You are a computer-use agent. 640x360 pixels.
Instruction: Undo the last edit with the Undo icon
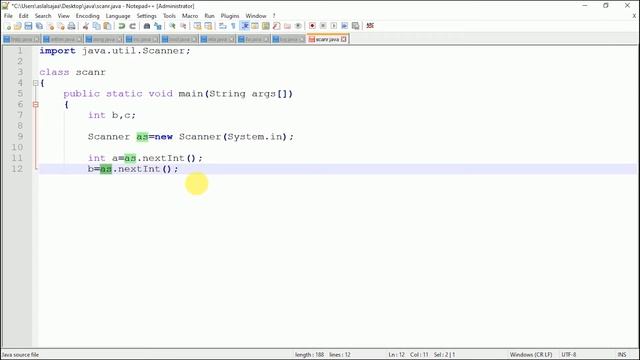tap(121, 26)
